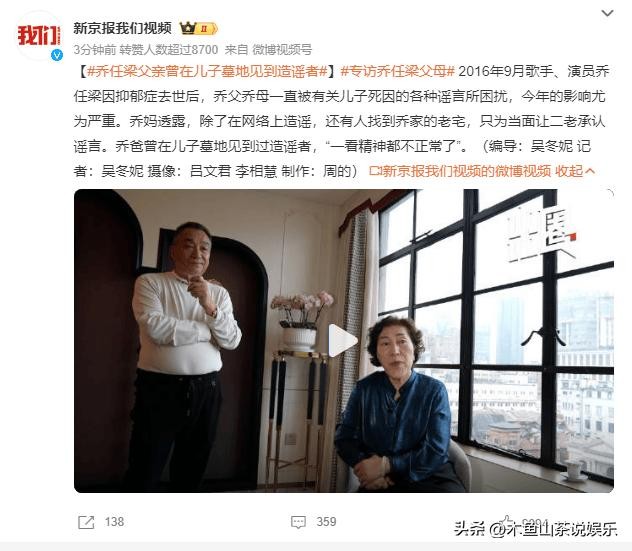This screenshot has height=551, width=632.
Task: Click the gold crown membership badge
Action: pos(199,29)
